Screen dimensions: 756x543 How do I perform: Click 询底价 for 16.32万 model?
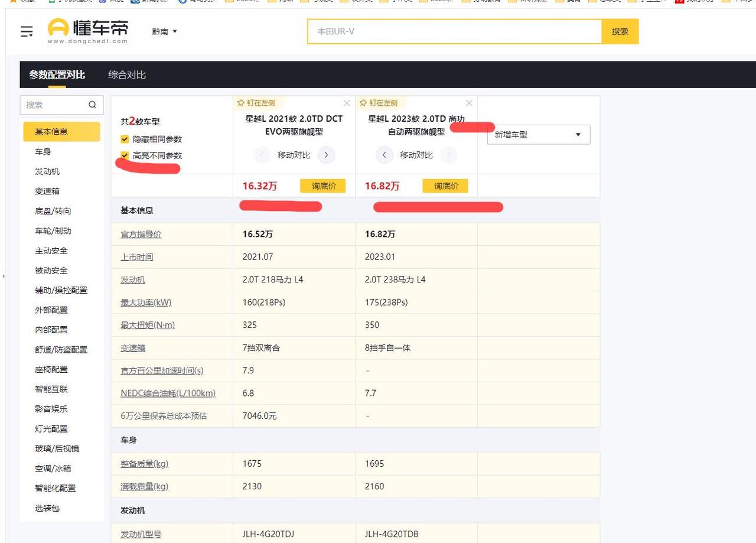(x=322, y=186)
